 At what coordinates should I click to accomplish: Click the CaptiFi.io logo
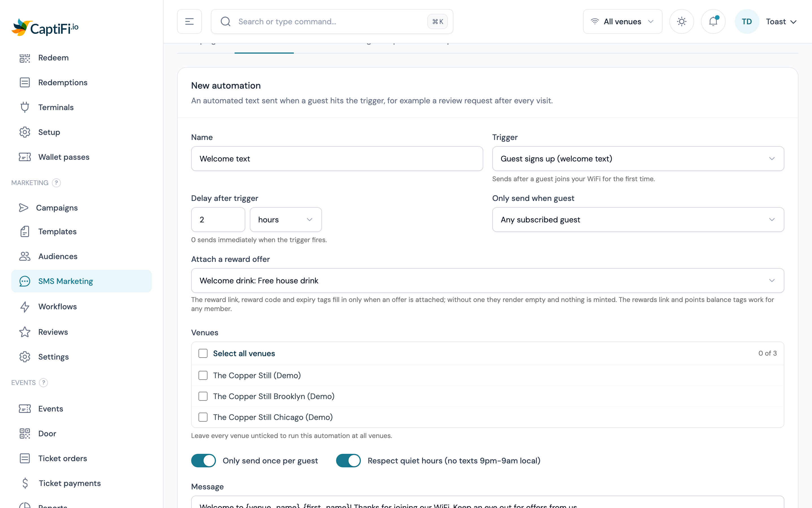pyautogui.click(x=45, y=28)
